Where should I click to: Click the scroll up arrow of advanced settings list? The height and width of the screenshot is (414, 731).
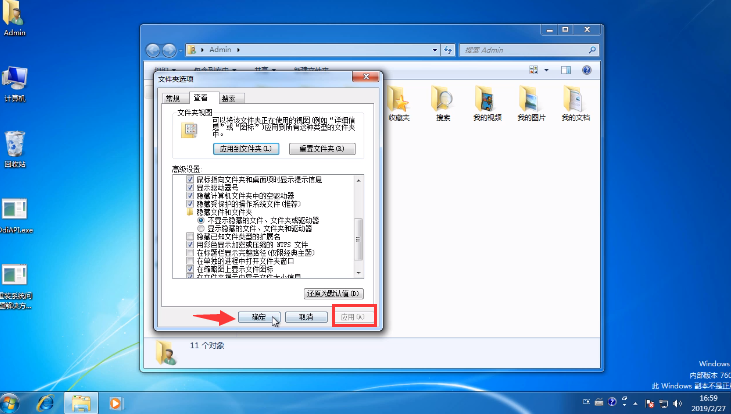(359, 180)
